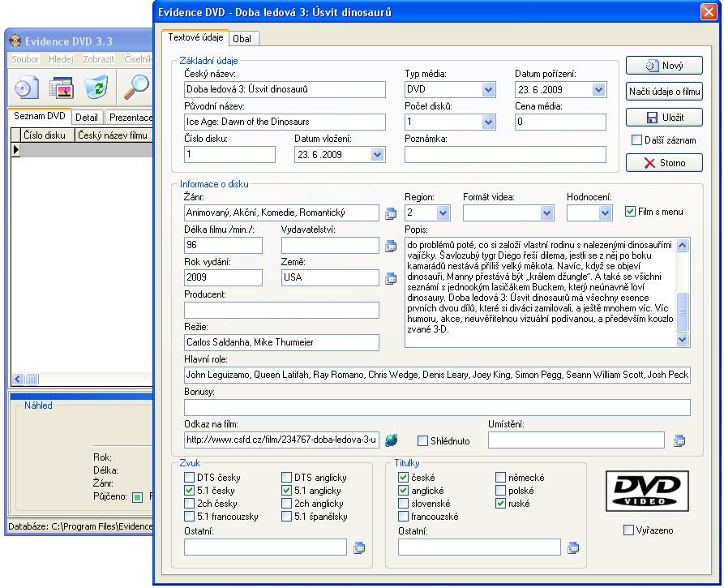Save the record with Uložit
Screen dimensions: 724x588
(x=664, y=118)
